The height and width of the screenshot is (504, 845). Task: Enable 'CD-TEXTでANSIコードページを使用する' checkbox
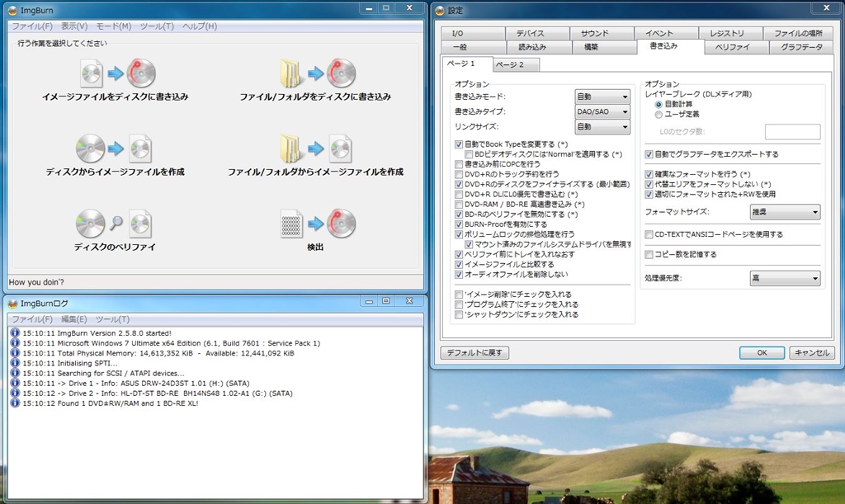649,234
